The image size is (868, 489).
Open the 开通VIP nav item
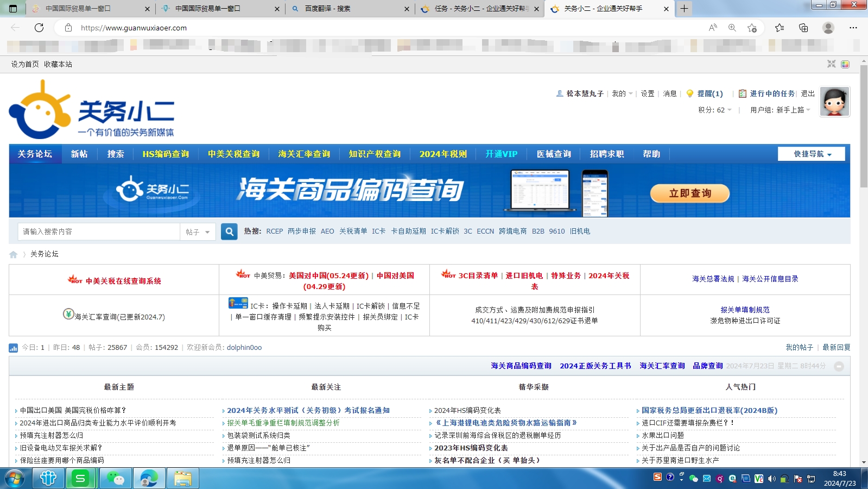501,154
